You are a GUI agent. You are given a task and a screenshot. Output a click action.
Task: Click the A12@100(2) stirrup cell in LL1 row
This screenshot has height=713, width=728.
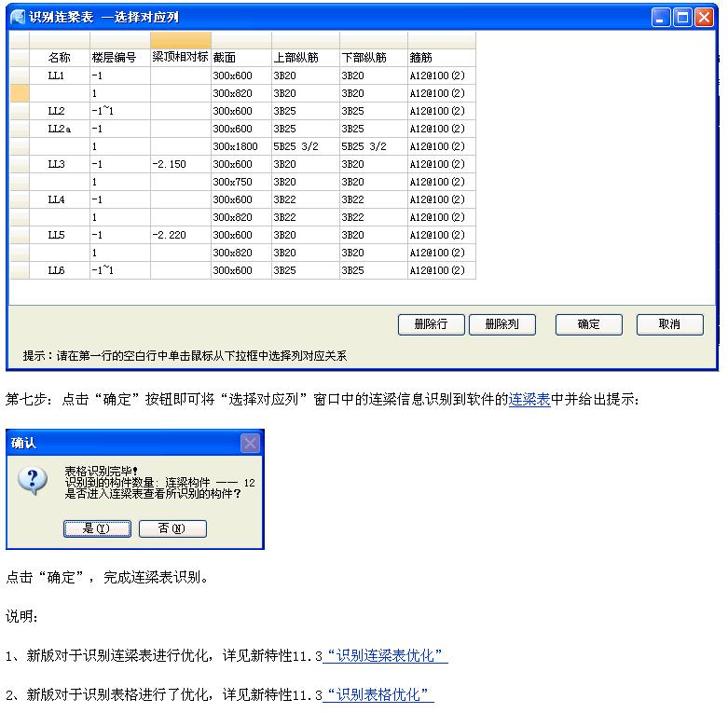(442, 75)
